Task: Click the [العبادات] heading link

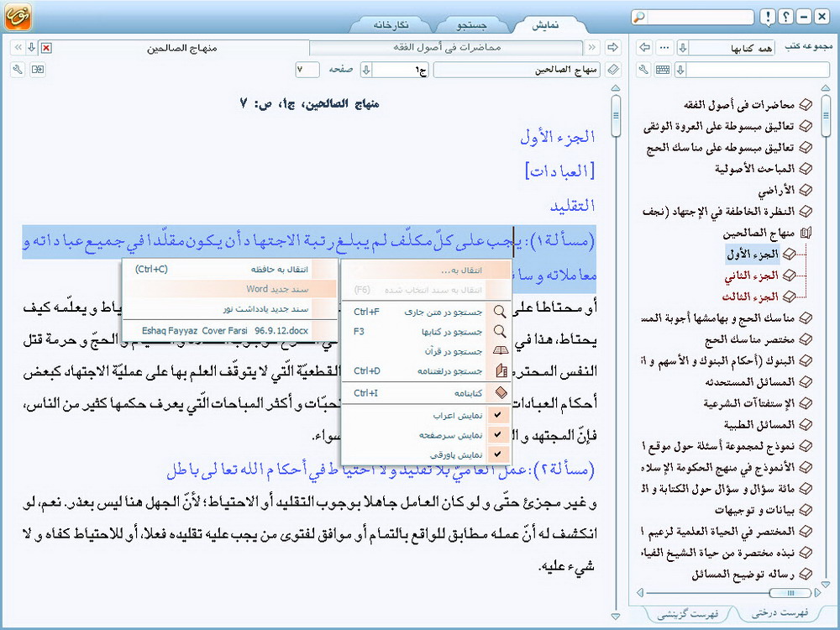Action: tap(559, 171)
